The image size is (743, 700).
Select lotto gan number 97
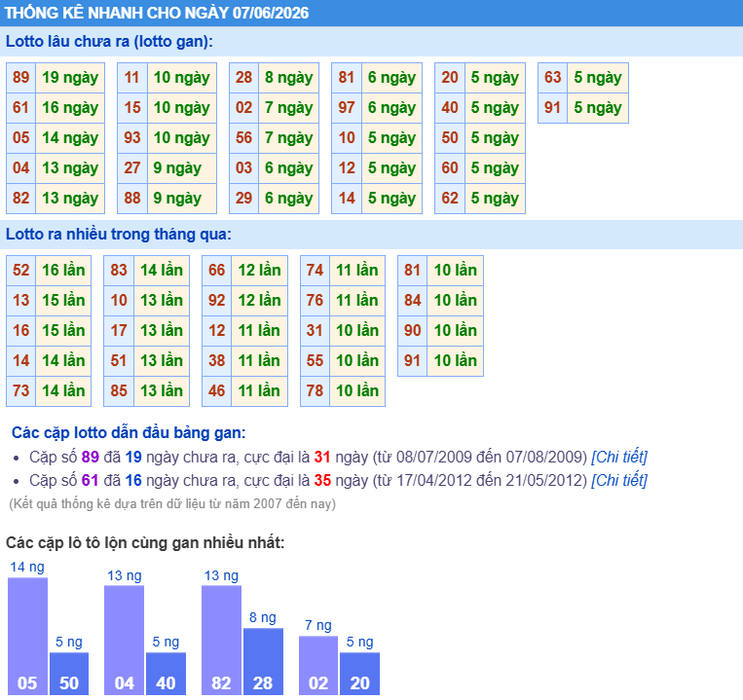[x=347, y=107]
